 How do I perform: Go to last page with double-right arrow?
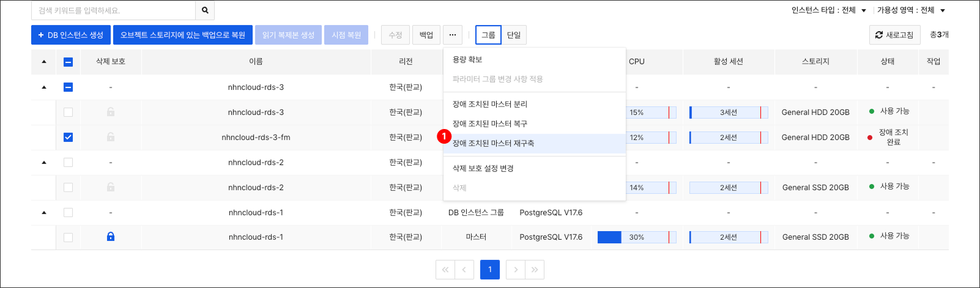pos(535,270)
